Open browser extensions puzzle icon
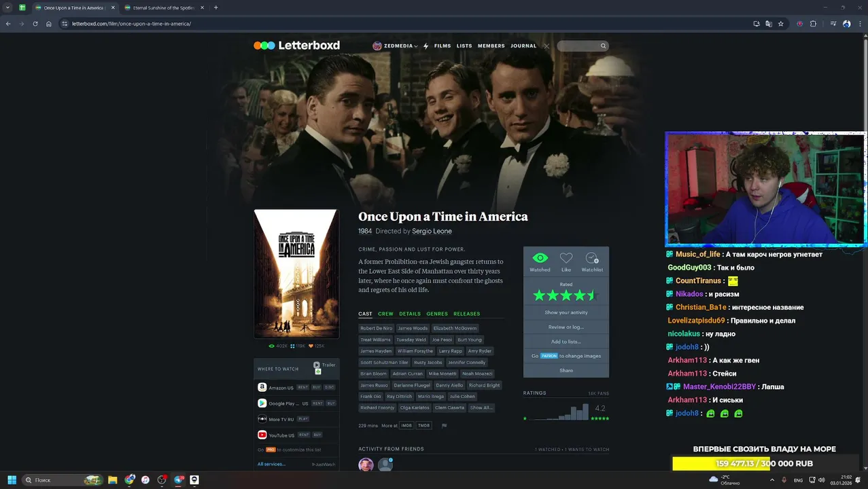 click(x=813, y=24)
